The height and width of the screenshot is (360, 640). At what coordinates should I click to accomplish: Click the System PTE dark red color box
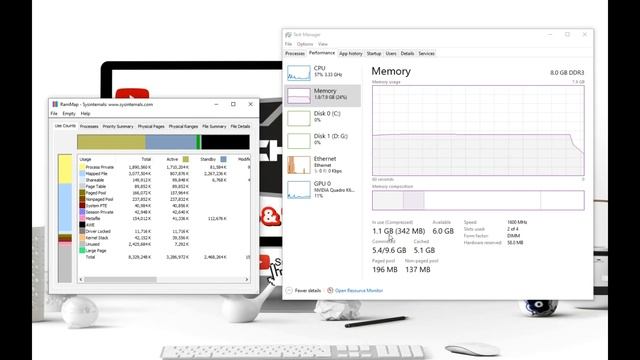point(82,206)
